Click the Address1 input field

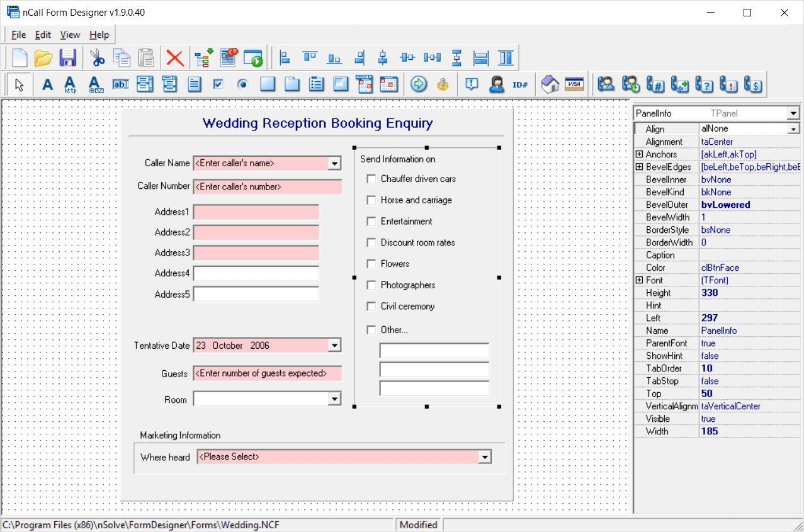(256, 212)
